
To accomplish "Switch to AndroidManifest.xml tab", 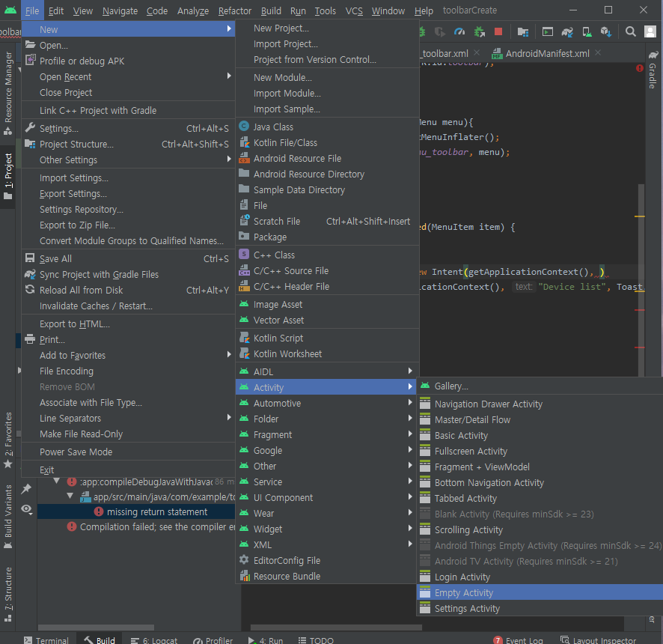I will tap(547, 54).
